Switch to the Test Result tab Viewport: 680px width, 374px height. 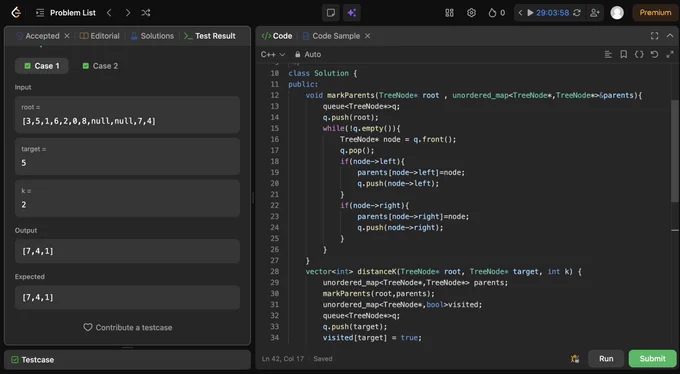click(x=210, y=36)
